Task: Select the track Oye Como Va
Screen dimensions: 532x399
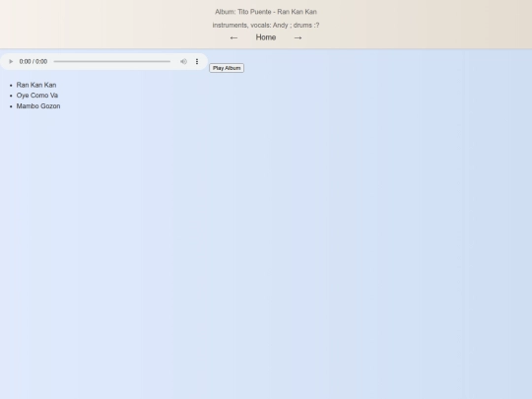Action: (x=37, y=96)
